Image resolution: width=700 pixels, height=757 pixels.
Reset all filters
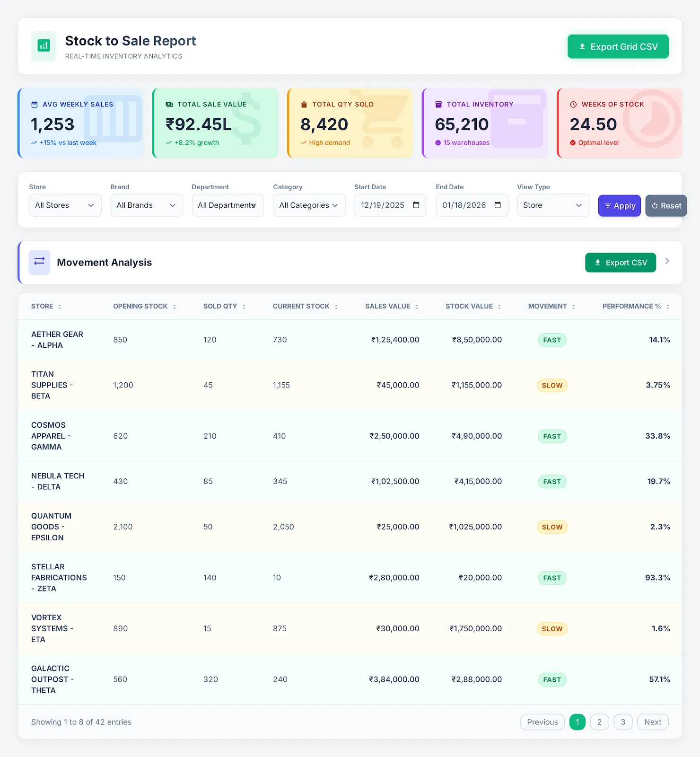coord(665,206)
